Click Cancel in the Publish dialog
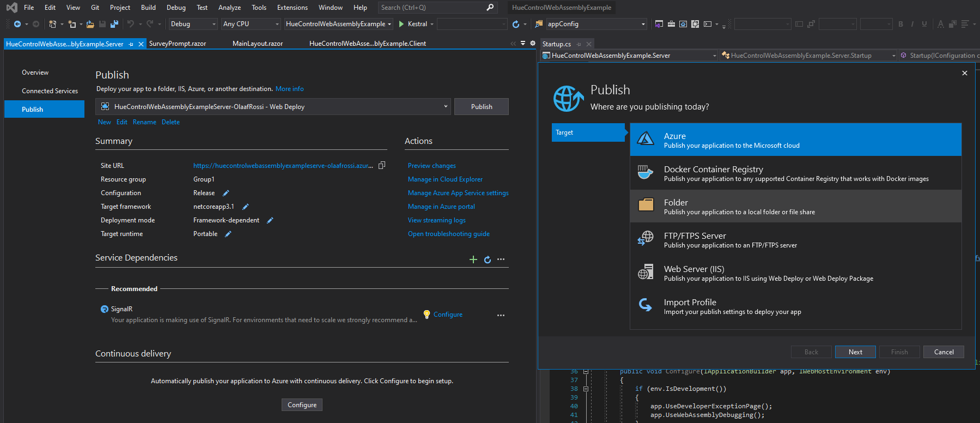 click(944, 352)
